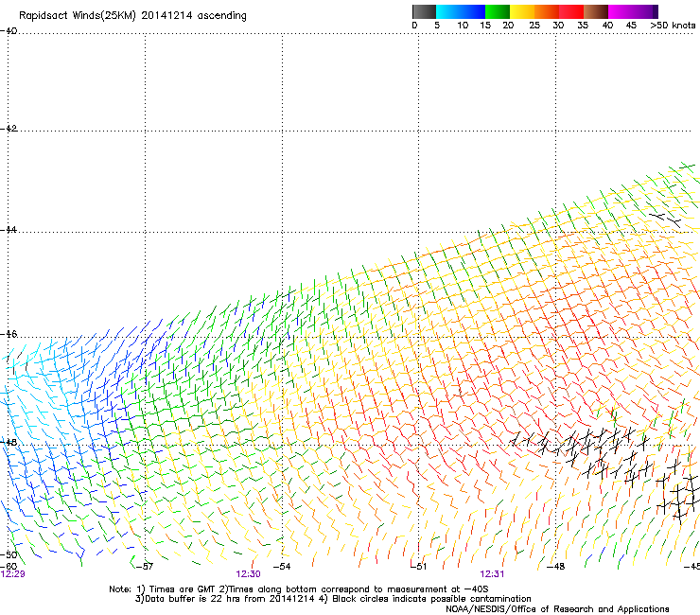
Task: Click the orange 25-30 knots color band
Action: (x=547, y=11)
